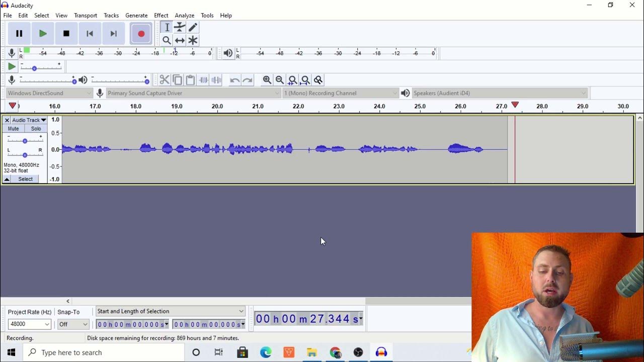The height and width of the screenshot is (362, 644).
Task: Click the Cut scissors icon
Action: pyautogui.click(x=165, y=80)
